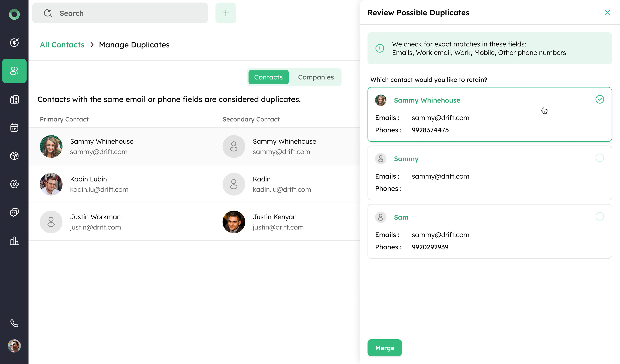Select the Contacts tab
The height and width of the screenshot is (364, 620).
click(268, 77)
